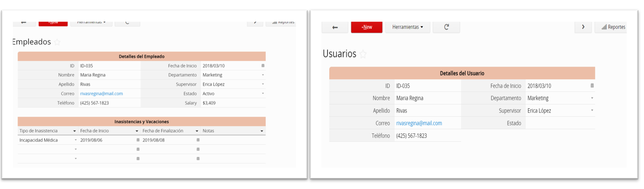Viewport: 644px width, 189px height.
Task: Open calendar for Fecha de Inicio in Usuarios
Action: (592, 86)
